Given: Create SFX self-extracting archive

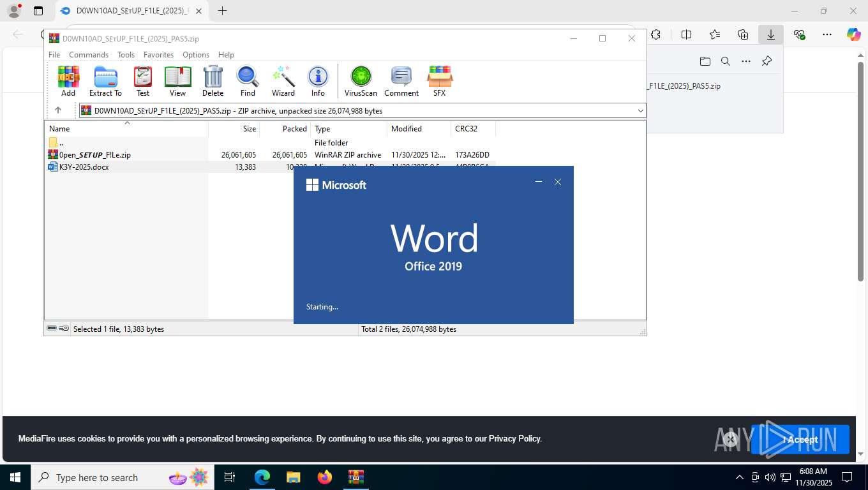Looking at the screenshot, I should point(440,81).
